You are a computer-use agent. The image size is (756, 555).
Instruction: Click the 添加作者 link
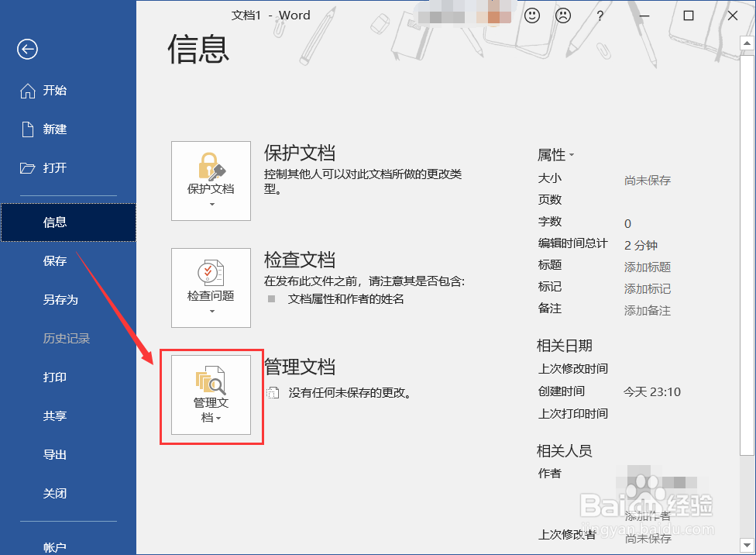click(x=646, y=515)
